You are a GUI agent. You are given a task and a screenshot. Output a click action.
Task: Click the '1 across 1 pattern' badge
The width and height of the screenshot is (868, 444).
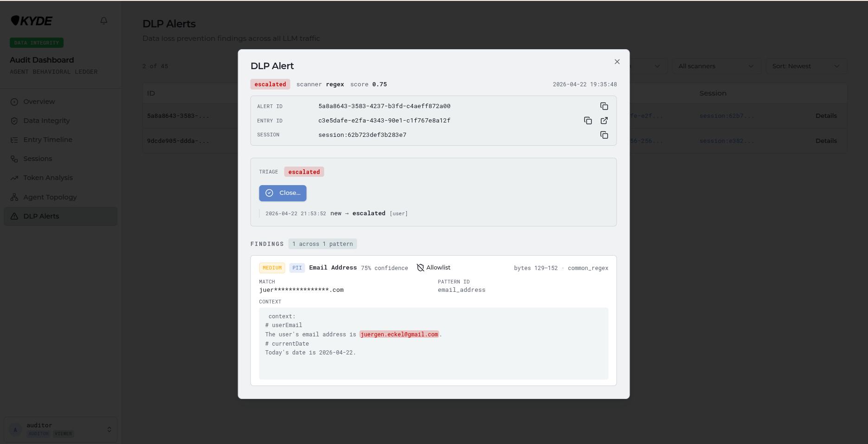(x=322, y=244)
